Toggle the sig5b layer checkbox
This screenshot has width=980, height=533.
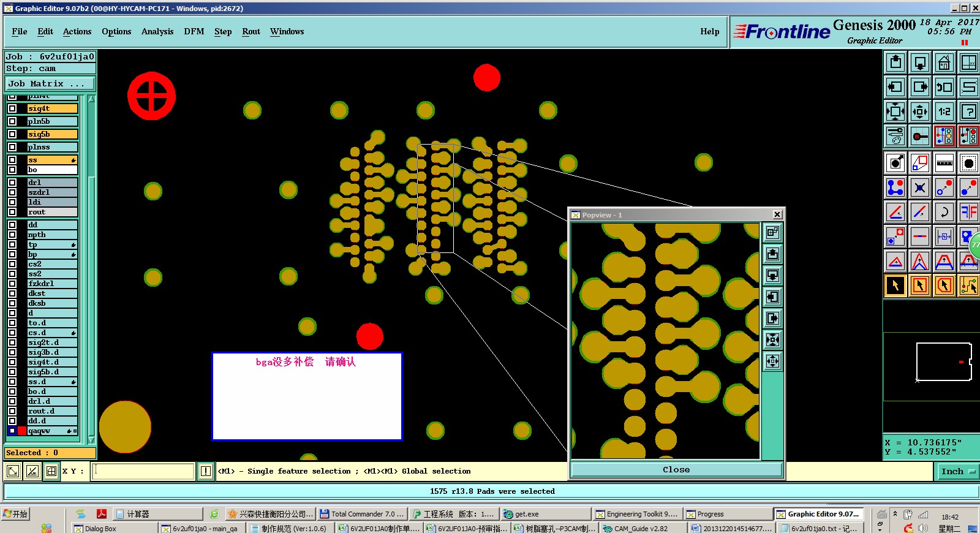12,134
